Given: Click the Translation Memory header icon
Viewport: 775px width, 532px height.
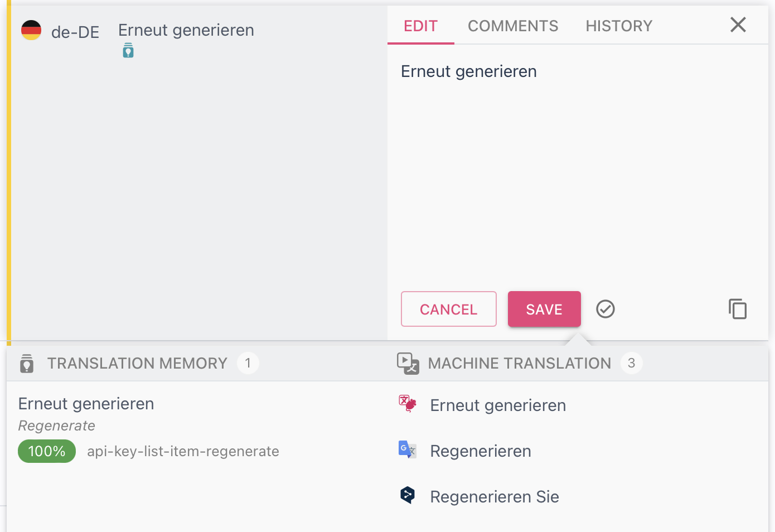Looking at the screenshot, I should (27, 364).
